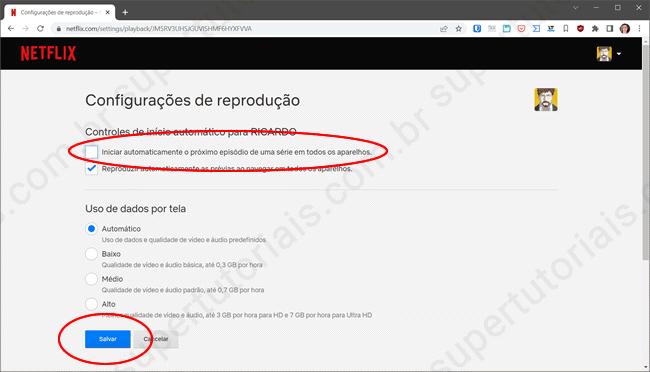Open the Chrome profile avatar
650x372 pixels.
(x=625, y=29)
